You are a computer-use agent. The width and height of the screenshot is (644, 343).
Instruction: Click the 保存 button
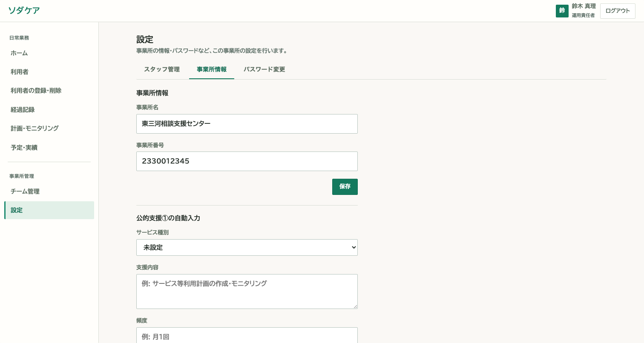(345, 187)
